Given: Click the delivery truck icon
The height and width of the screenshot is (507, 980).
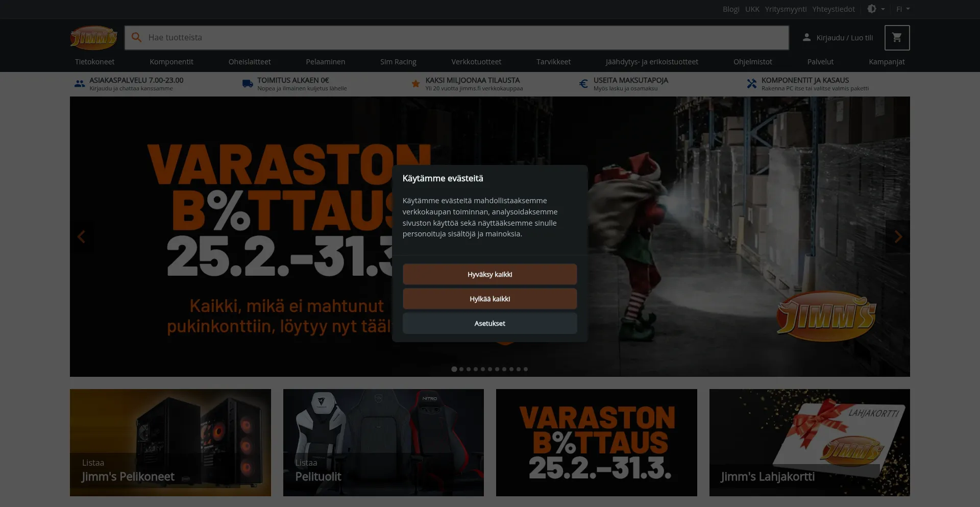Looking at the screenshot, I should (x=248, y=84).
